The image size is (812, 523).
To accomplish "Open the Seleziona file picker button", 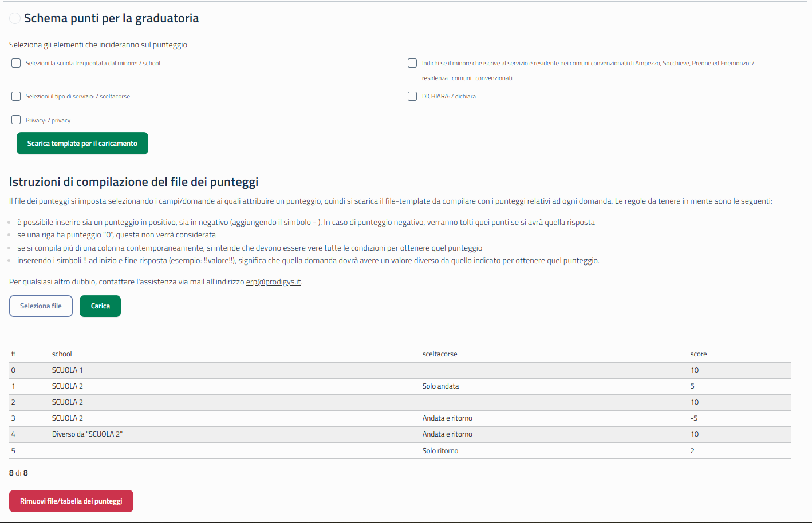I will [41, 306].
